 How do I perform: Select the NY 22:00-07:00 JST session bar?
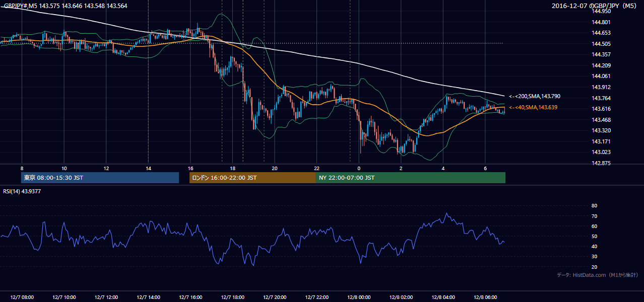tap(411, 178)
